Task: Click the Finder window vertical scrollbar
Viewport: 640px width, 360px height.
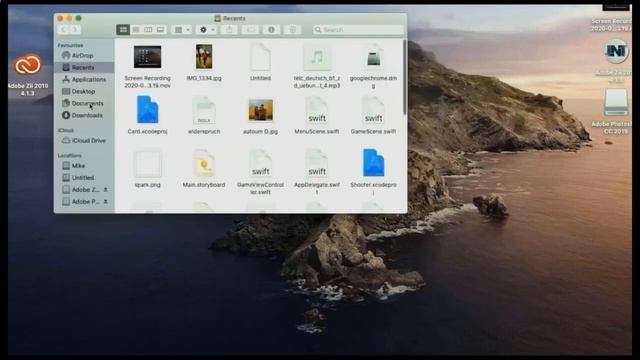Action: [404, 78]
